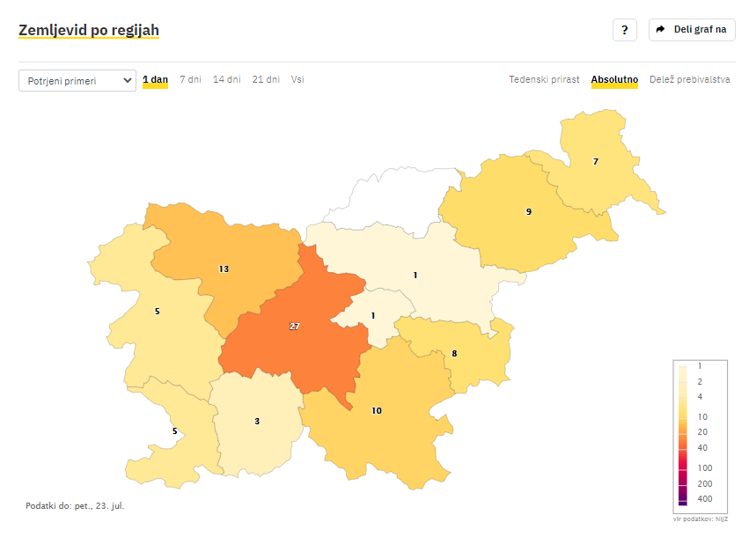Open the Zemljevid po regijah title link

click(89, 30)
